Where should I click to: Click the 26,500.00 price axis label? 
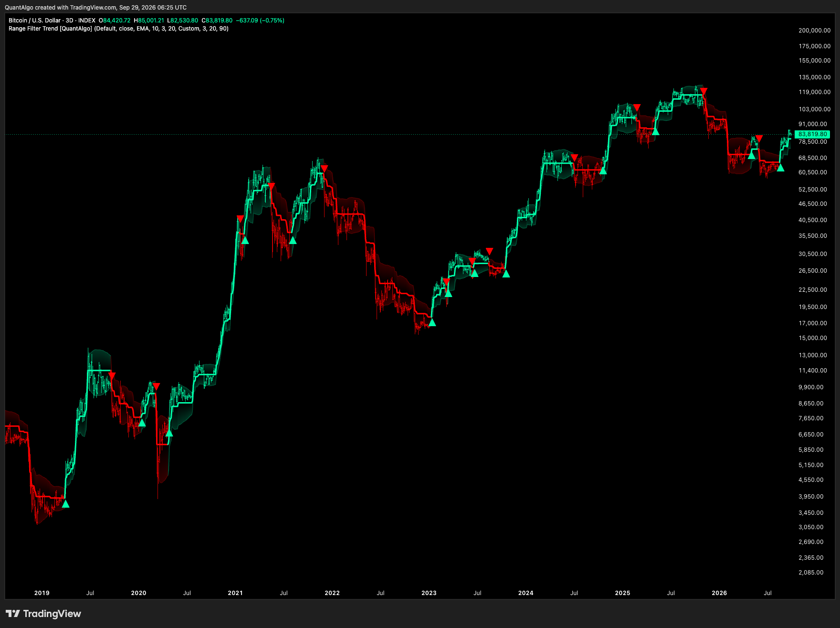(x=813, y=271)
